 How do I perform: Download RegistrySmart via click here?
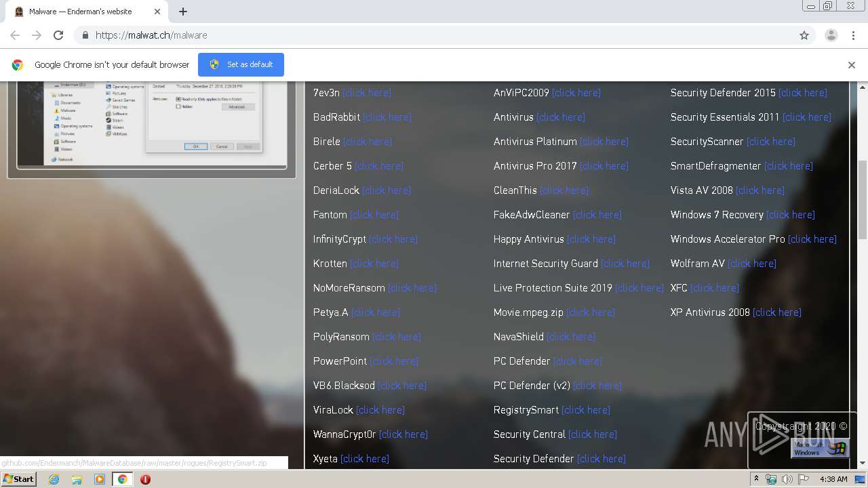pos(586,410)
